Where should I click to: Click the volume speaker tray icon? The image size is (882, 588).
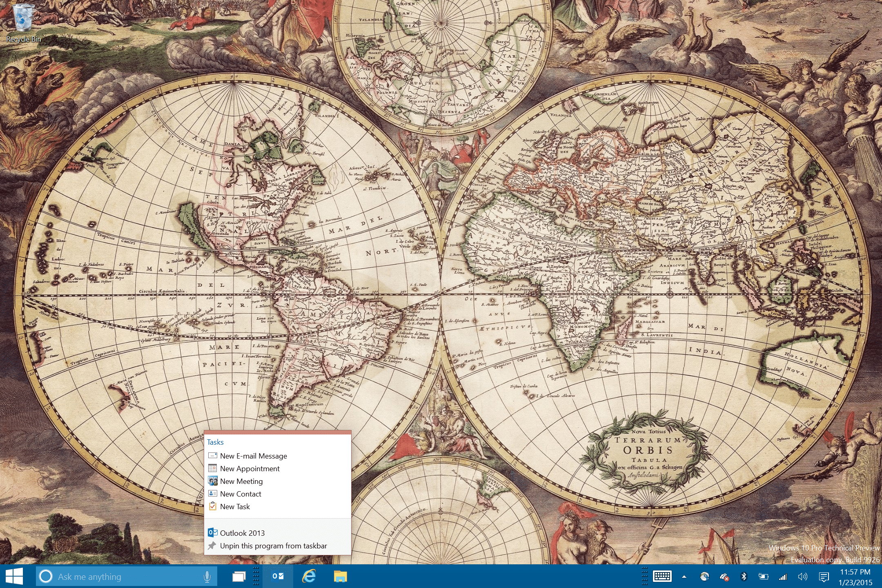802,577
